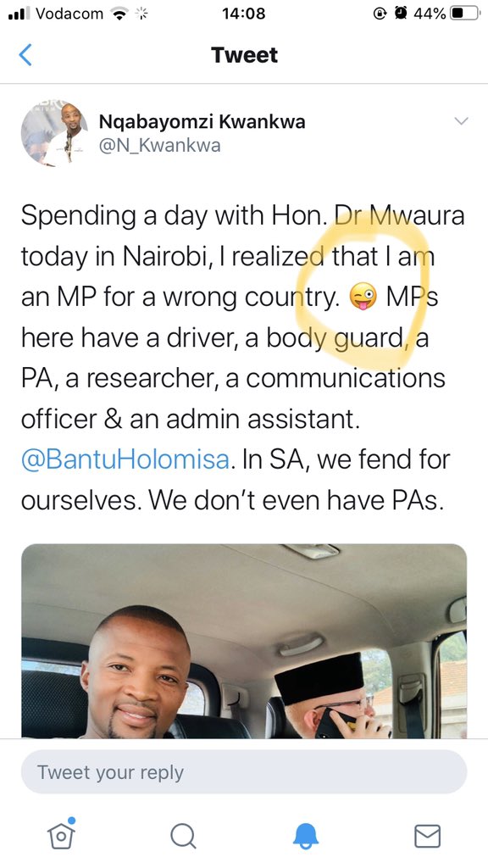
Task: Open the Notifications bell tab
Action: point(305,836)
